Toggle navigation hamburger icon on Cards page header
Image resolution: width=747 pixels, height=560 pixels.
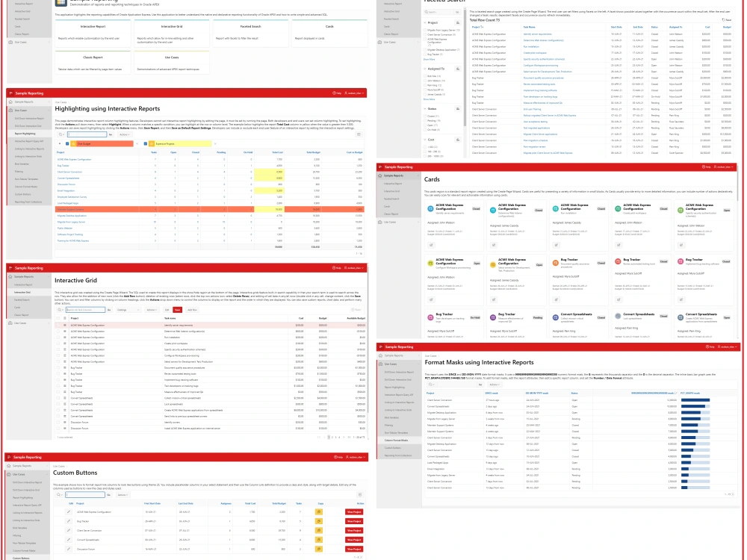tap(380, 167)
